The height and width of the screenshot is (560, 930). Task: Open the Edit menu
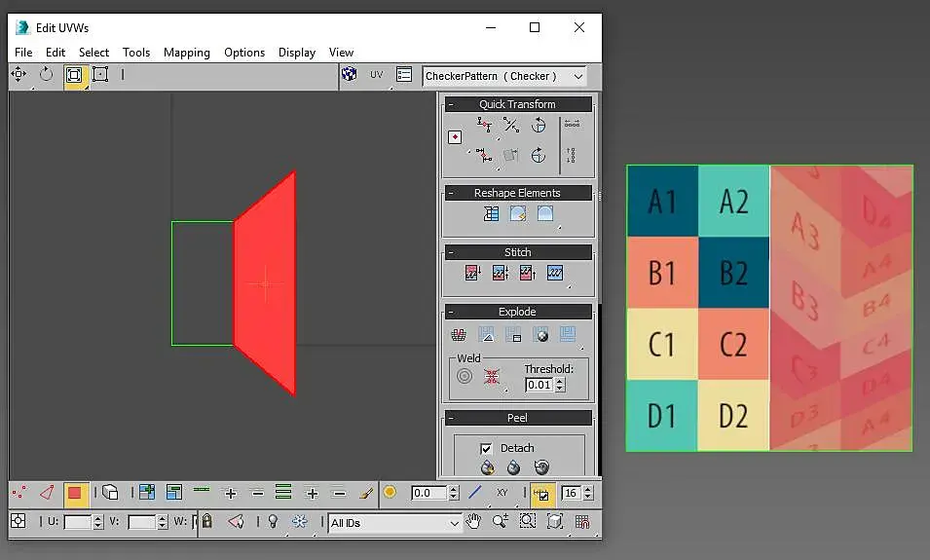pos(56,53)
